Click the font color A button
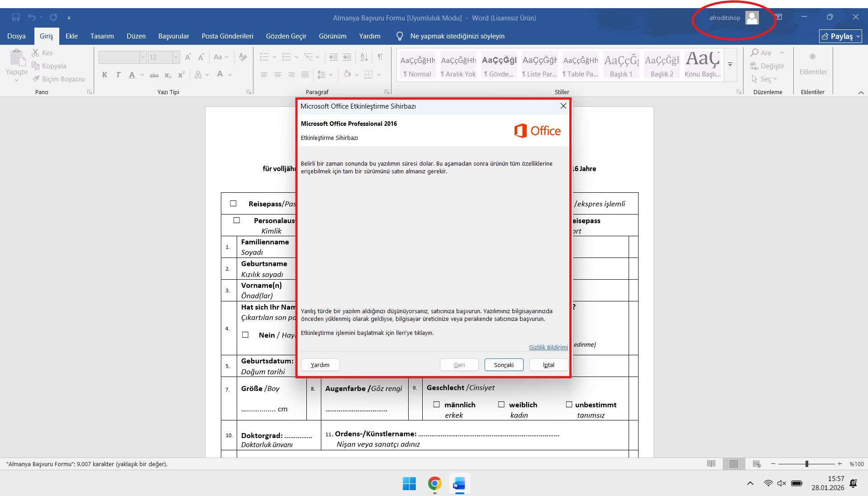 point(220,74)
